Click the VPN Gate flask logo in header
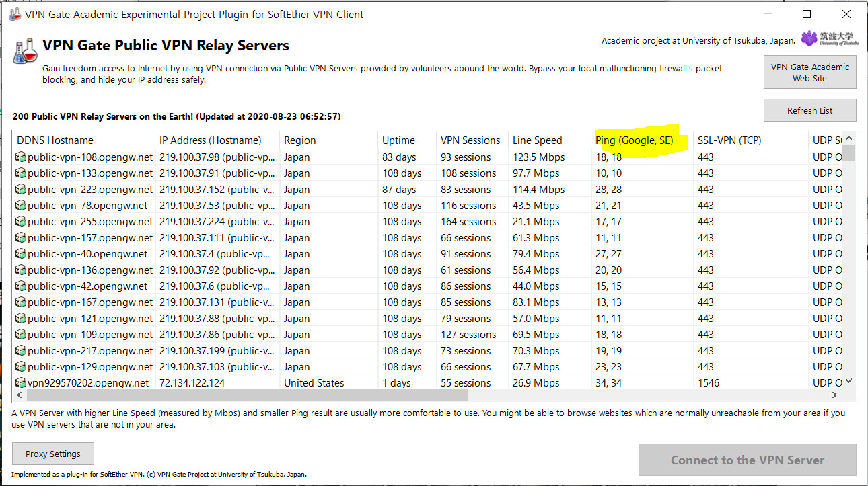 point(25,51)
